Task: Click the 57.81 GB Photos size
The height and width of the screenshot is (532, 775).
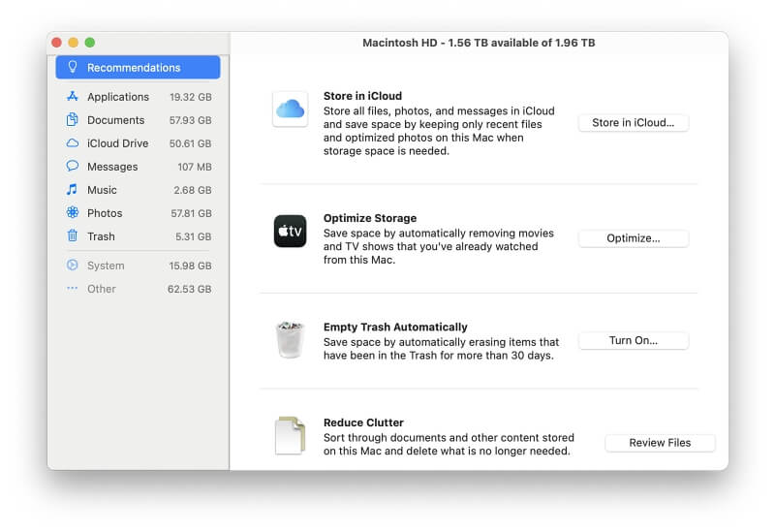Action: point(191,213)
